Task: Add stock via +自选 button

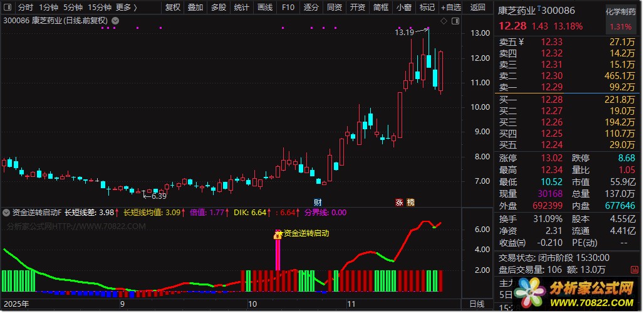Action: point(451,8)
